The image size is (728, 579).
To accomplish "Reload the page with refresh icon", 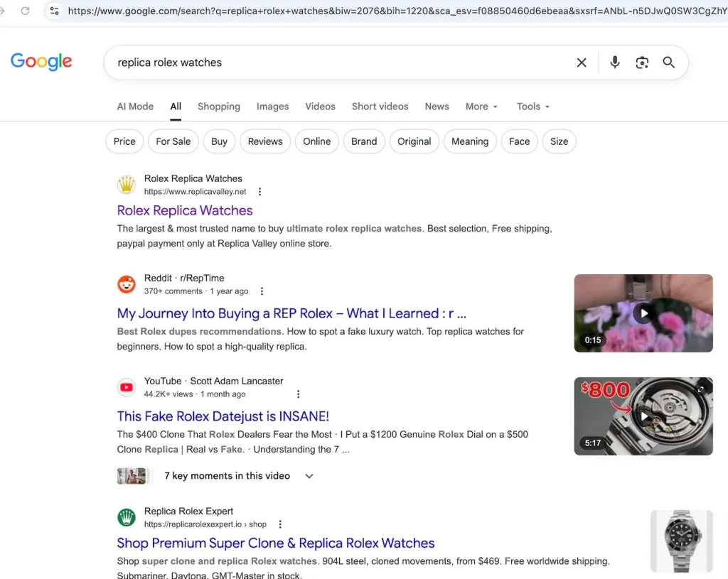I will [25, 11].
